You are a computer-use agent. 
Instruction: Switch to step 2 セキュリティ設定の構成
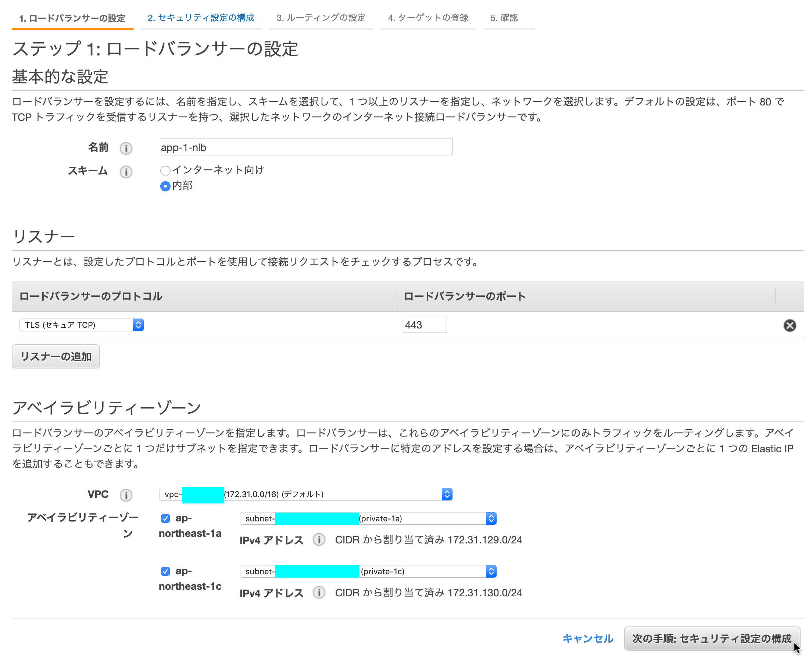tap(201, 18)
